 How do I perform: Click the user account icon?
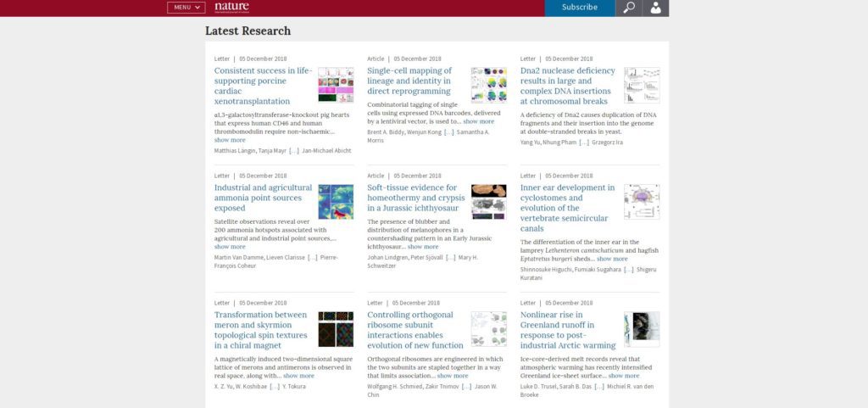point(655,8)
